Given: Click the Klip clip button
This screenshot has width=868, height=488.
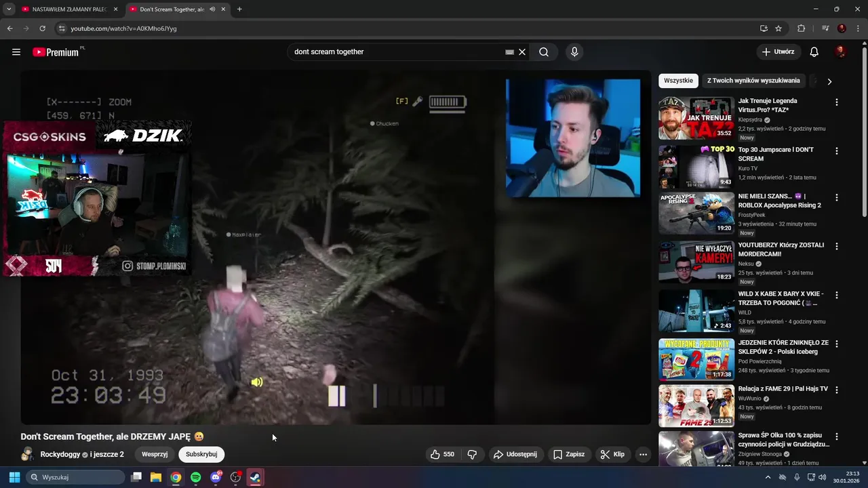Looking at the screenshot, I should tap(612, 454).
